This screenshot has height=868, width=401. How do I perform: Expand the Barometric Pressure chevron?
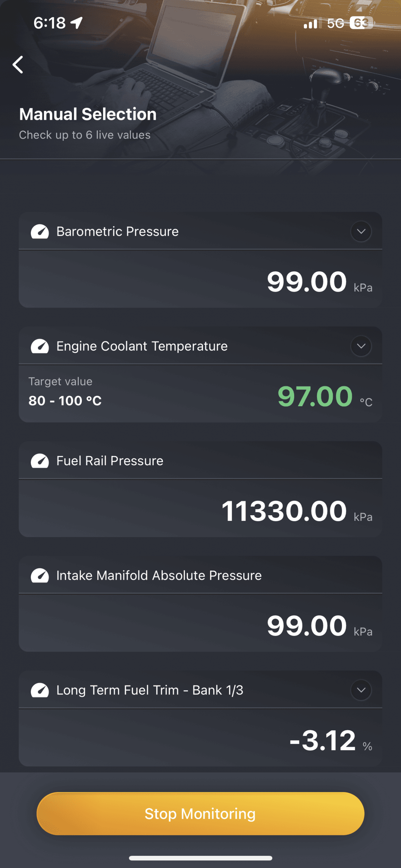pos(361,232)
